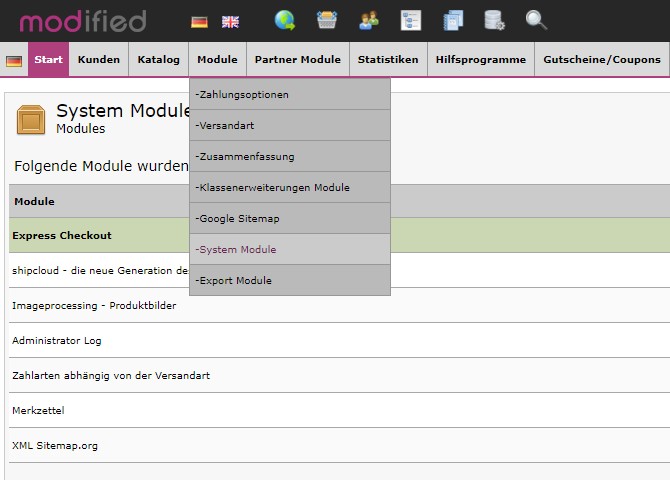Image resolution: width=670 pixels, height=480 pixels.
Task: Select the Express Checkout row
Action: pos(339,235)
